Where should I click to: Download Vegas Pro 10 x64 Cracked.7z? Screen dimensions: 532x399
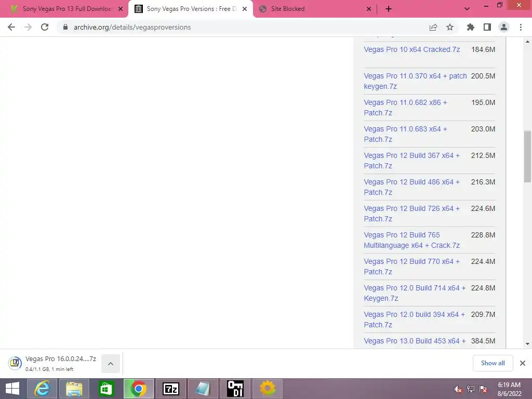tap(412, 49)
